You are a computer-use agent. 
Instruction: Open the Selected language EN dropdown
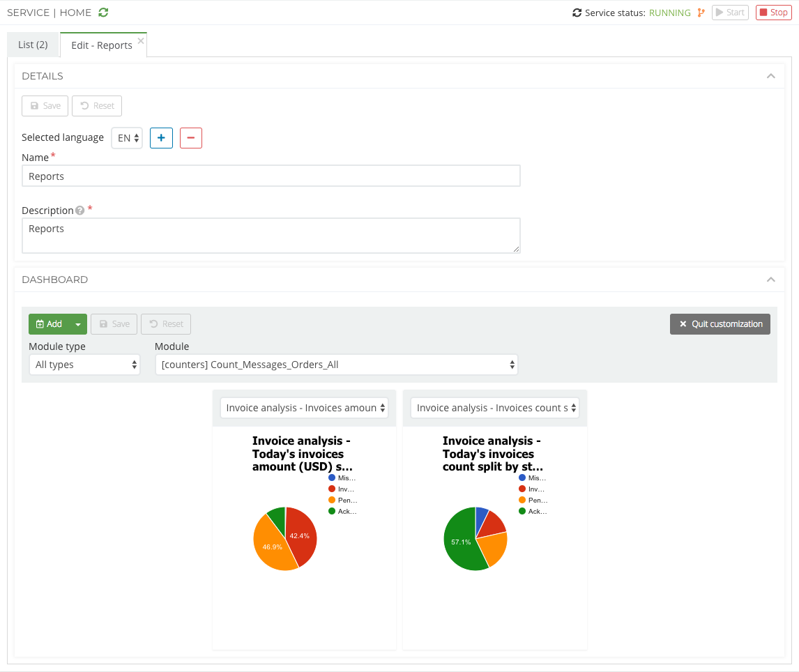pos(127,138)
